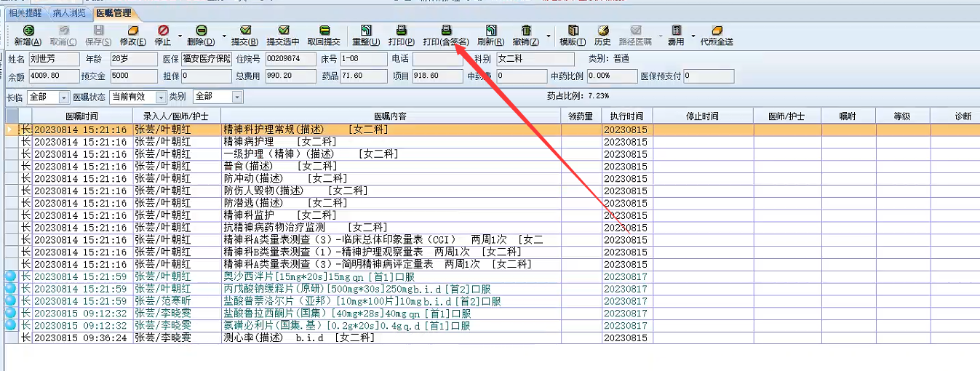Expand the arrow next to 路径医嘱
The height and width of the screenshot is (371, 980).
click(661, 35)
